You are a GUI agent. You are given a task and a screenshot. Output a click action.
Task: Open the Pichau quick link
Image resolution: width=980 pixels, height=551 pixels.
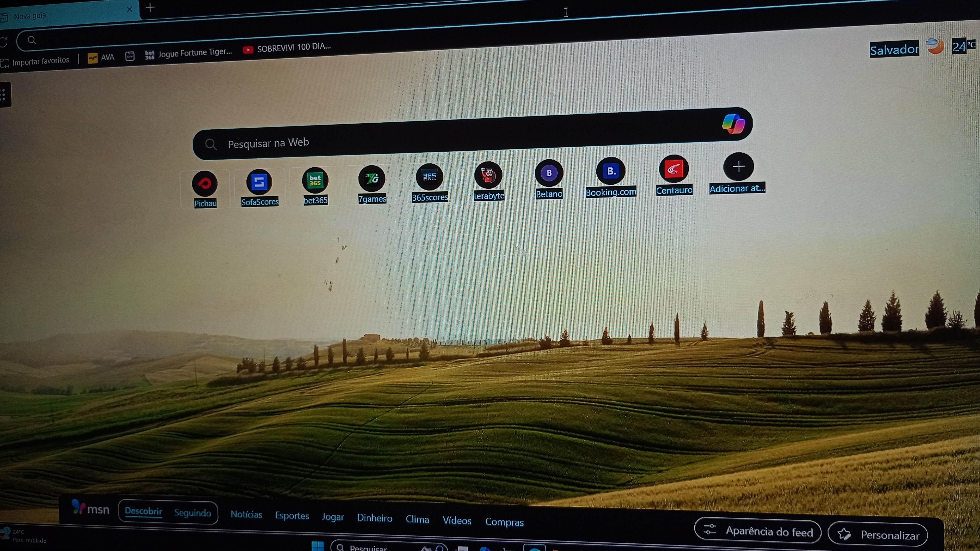(x=205, y=189)
